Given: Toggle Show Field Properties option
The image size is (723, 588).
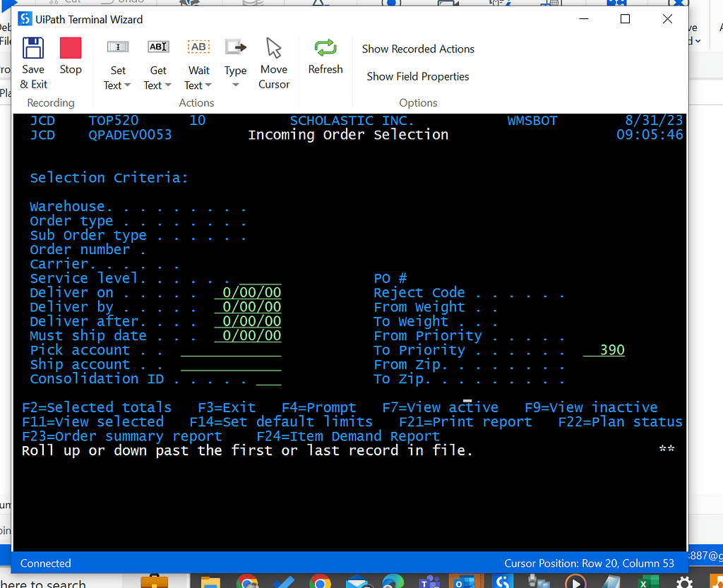Looking at the screenshot, I should 416,76.
